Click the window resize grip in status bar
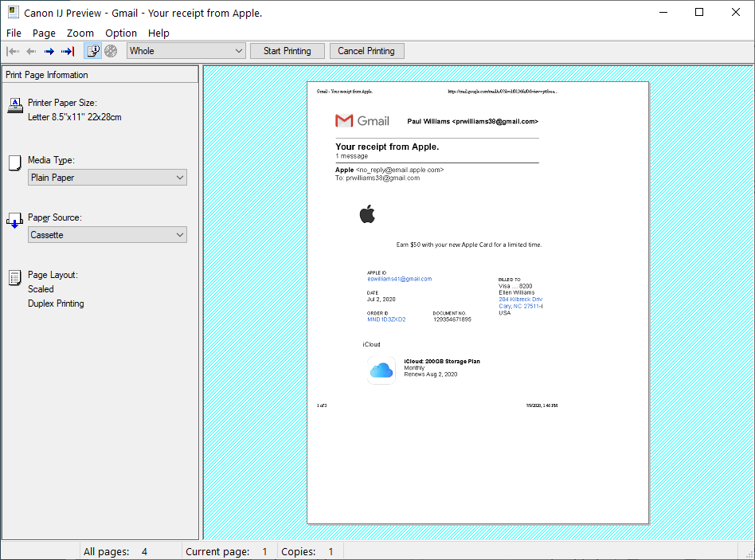 (x=749, y=554)
